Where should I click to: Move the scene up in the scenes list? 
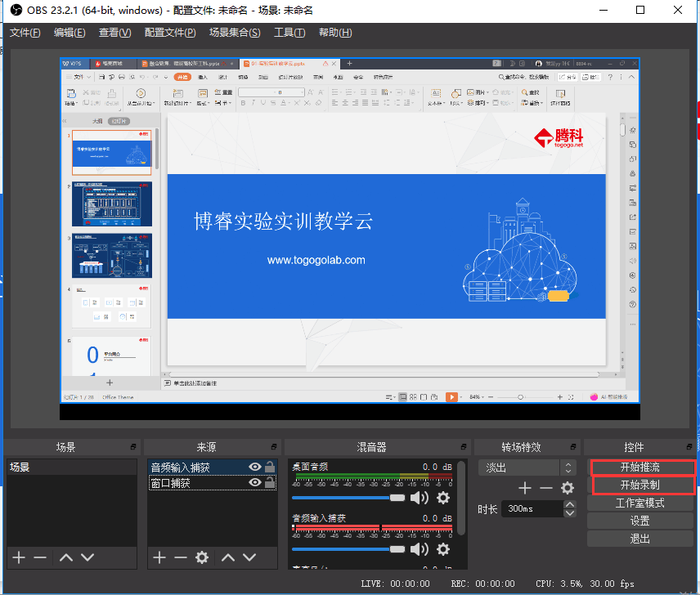click(x=66, y=557)
